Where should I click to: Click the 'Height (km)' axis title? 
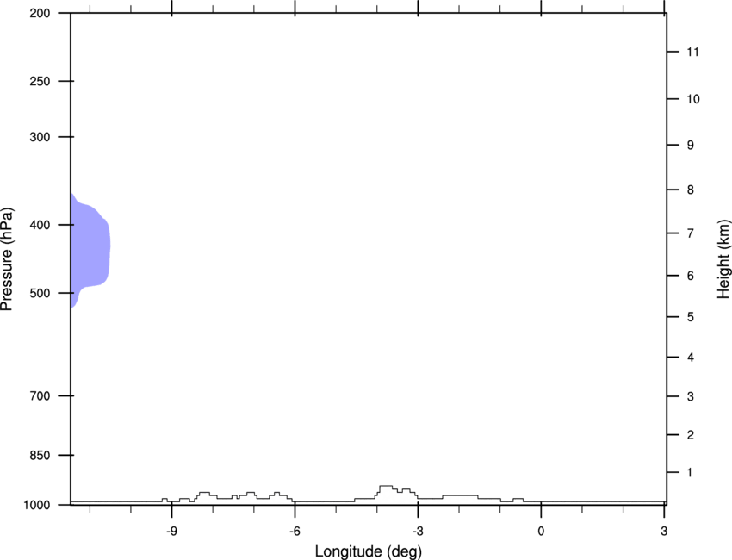[x=723, y=259]
